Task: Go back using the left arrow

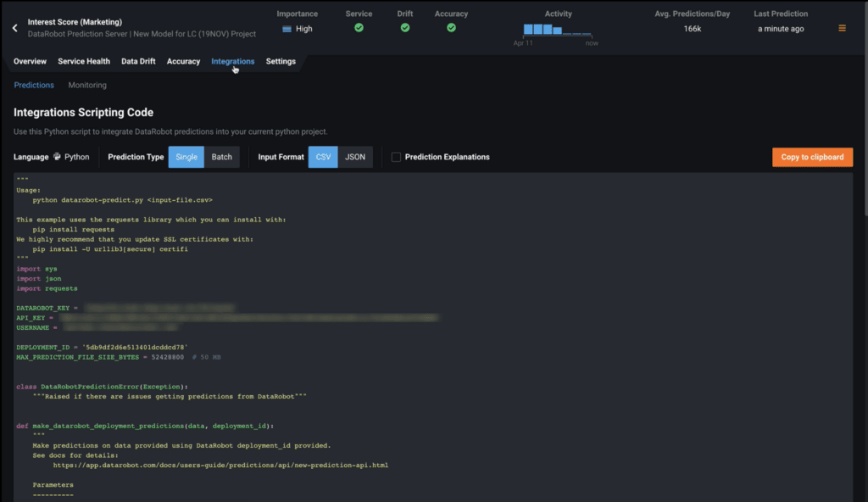Action: [x=15, y=28]
